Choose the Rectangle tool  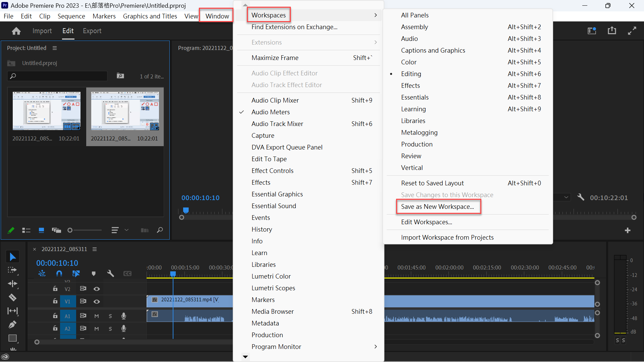coord(12,338)
